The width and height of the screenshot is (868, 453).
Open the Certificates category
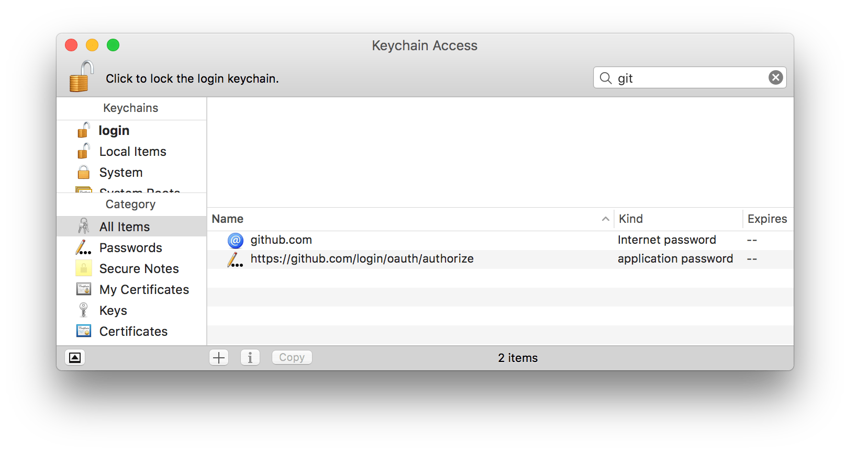tap(133, 332)
